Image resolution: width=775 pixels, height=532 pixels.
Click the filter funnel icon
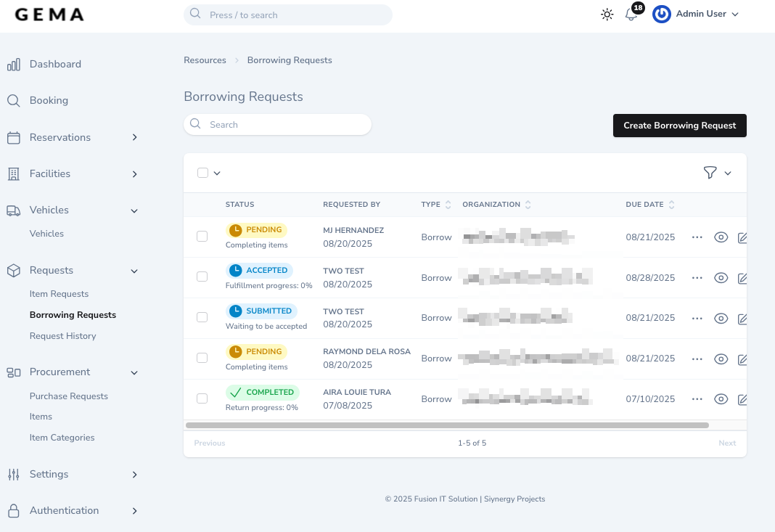[710, 173]
